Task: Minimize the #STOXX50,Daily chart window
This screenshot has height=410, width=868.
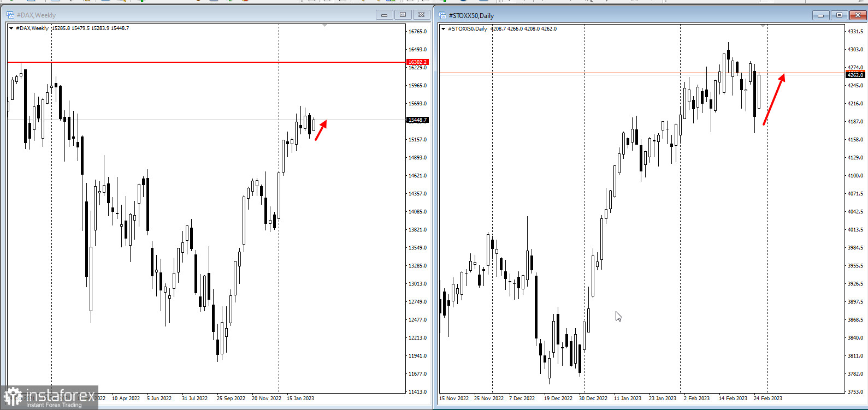Action: tap(820, 15)
